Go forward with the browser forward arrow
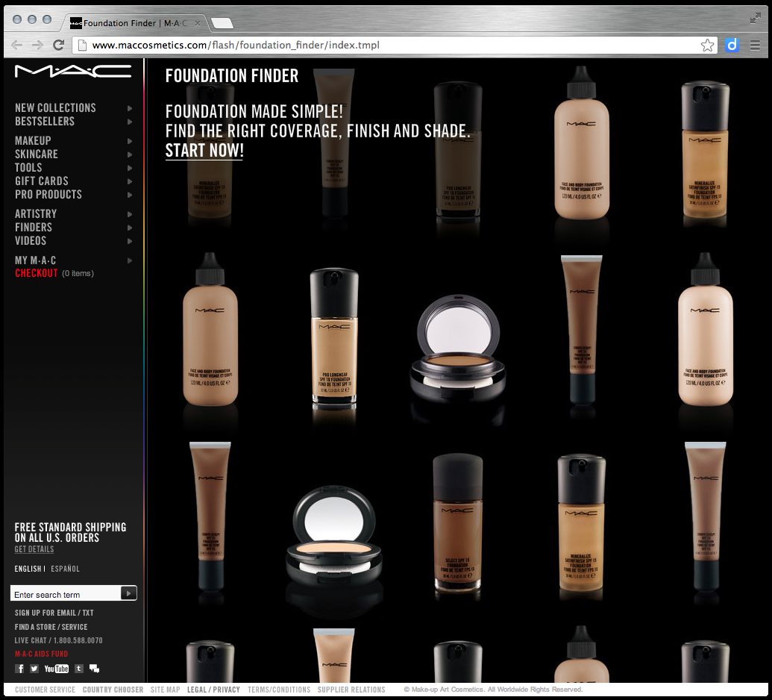This screenshot has height=700, width=772. coord(37,45)
